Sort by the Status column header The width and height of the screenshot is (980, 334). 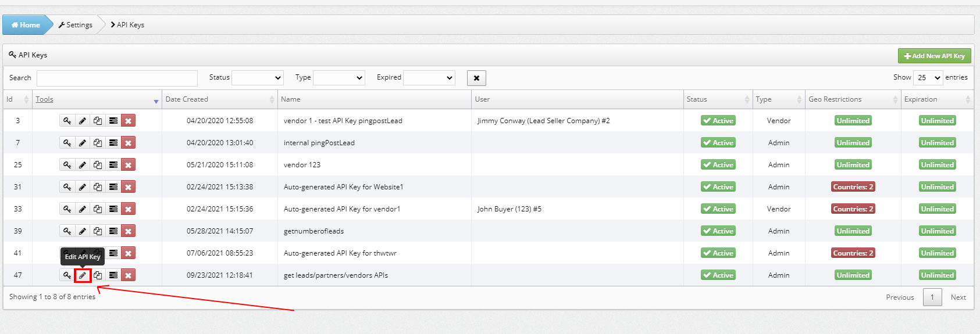[x=718, y=99]
